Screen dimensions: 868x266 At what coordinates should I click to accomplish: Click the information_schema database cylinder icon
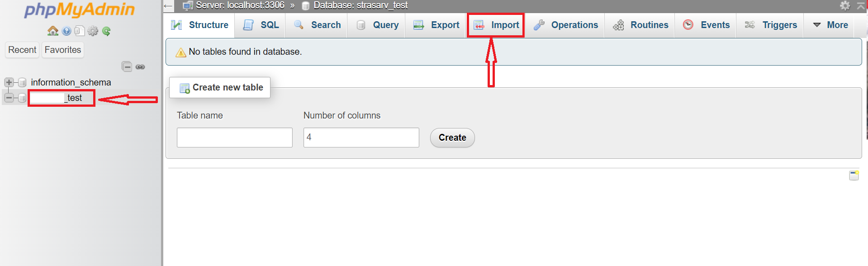coord(22,82)
